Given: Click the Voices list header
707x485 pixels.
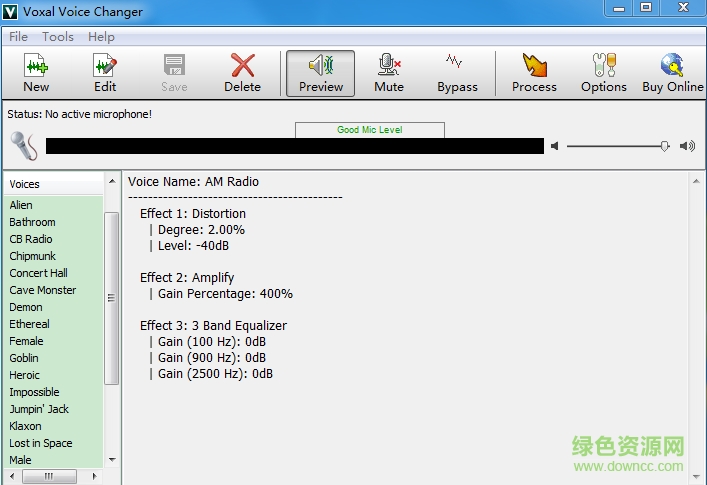Looking at the screenshot, I should point(54,184).
